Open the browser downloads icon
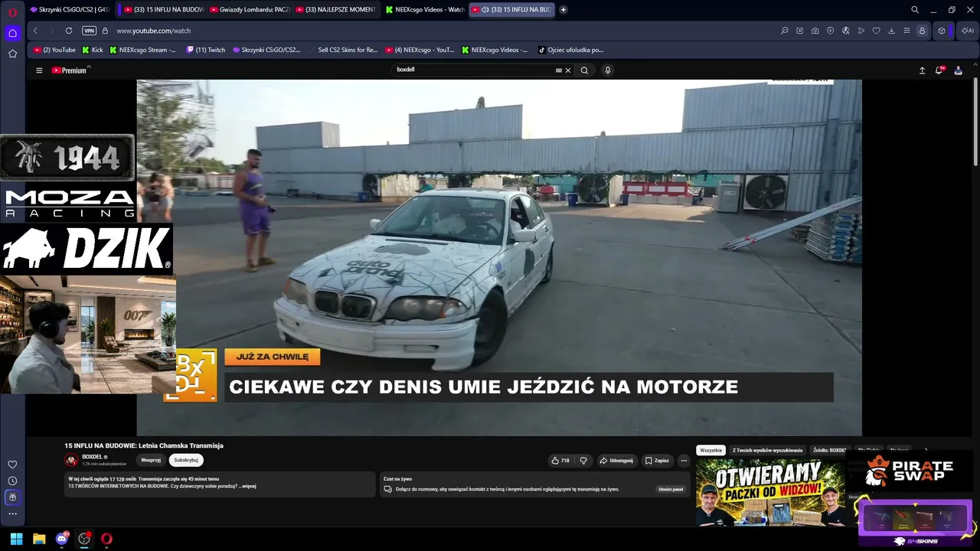980x551 pixels. 891,31
